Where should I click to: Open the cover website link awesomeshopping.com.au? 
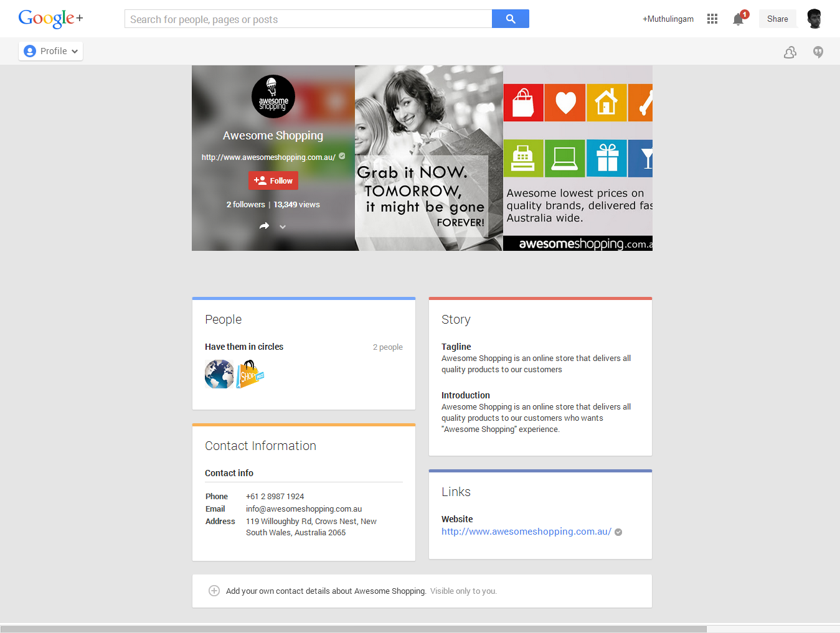coord(268,157)
